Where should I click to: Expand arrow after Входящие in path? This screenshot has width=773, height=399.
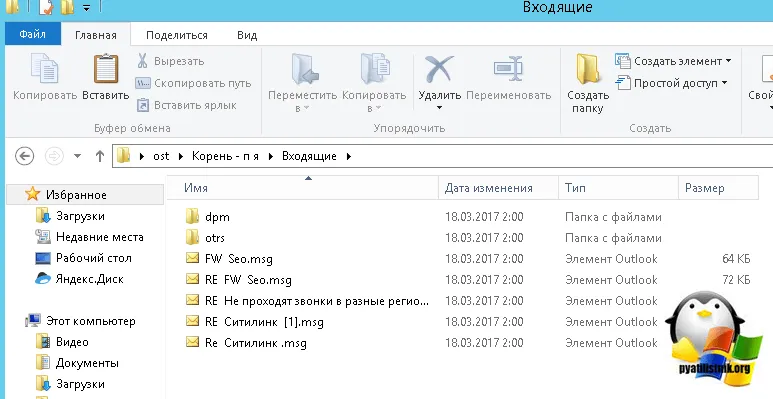(349, 156)
